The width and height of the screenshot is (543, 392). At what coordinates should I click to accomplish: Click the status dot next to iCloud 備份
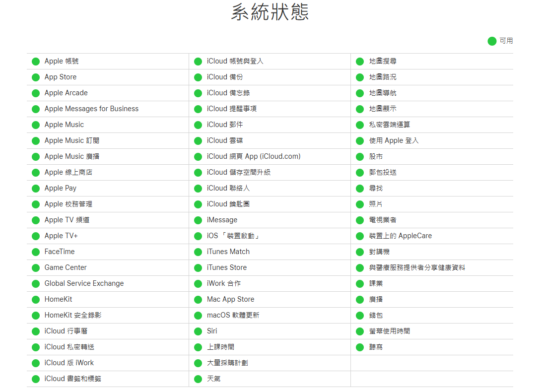(198, 77)
